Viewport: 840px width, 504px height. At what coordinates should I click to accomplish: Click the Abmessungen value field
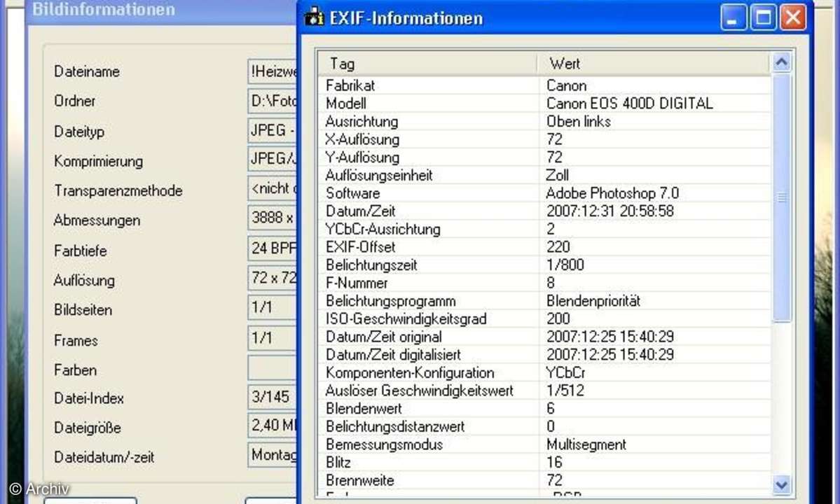click(273, 218)
